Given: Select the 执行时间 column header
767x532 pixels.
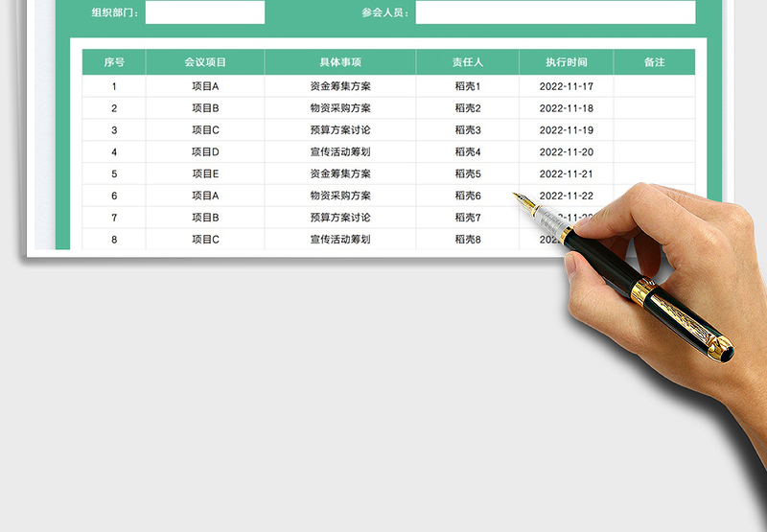Looking at the screenshot, I should click(567, 62).
